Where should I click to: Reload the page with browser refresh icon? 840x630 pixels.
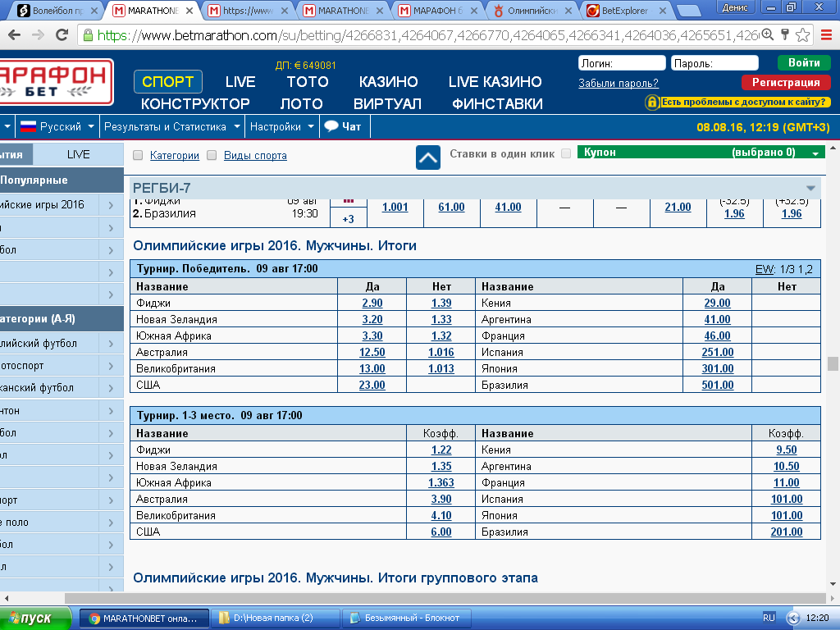pyautogui.click(x=62, y=35)
